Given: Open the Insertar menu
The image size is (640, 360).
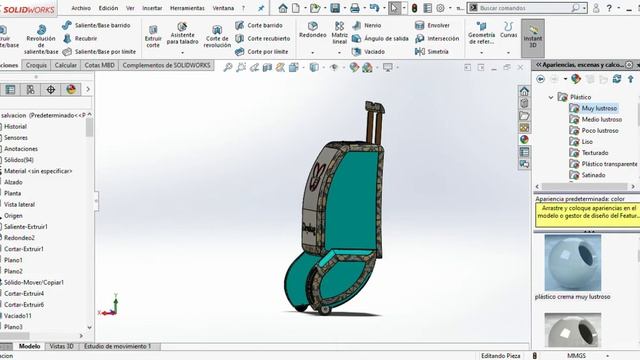Looking at the screenshot, I should (x=152, y=8).
